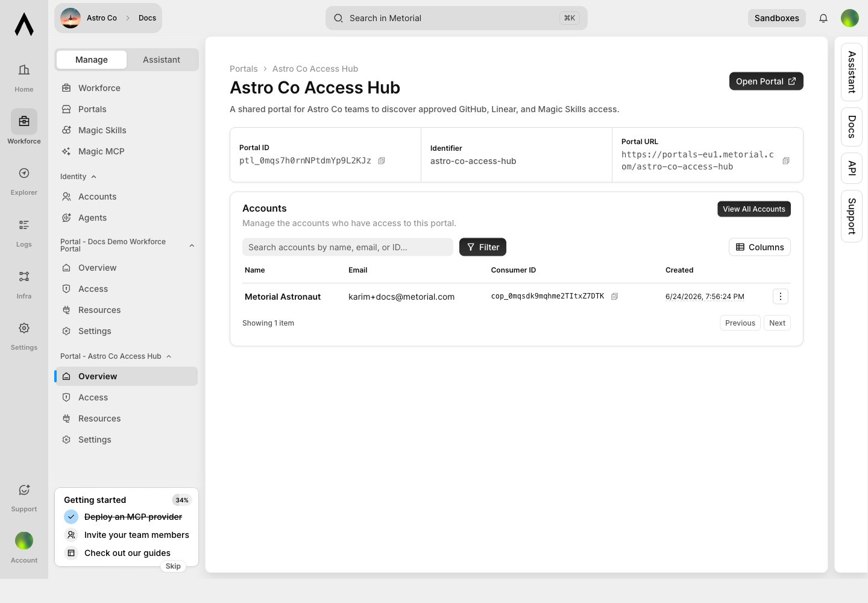Viewport: 868px width, 603px height.
Task: Open row actions menu for Metorial Astronaut
Action: pos(781,296)
